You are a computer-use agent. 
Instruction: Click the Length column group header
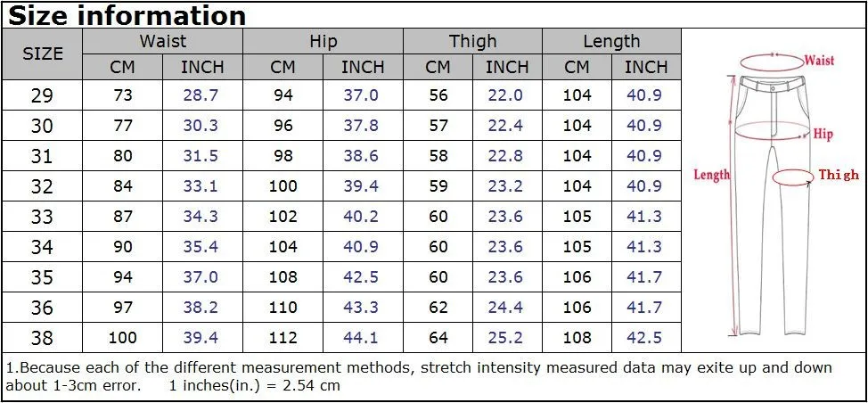click(x=611, y=42)
